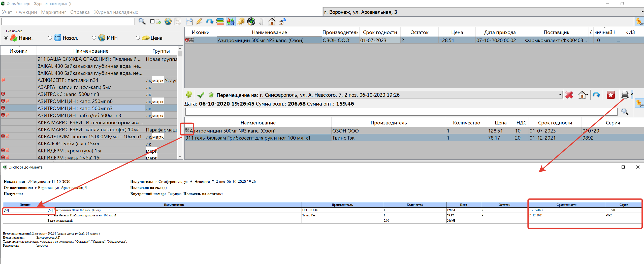
Task: Click the gold coins icon in top toolbar
Action: click(x=241, y=21)
